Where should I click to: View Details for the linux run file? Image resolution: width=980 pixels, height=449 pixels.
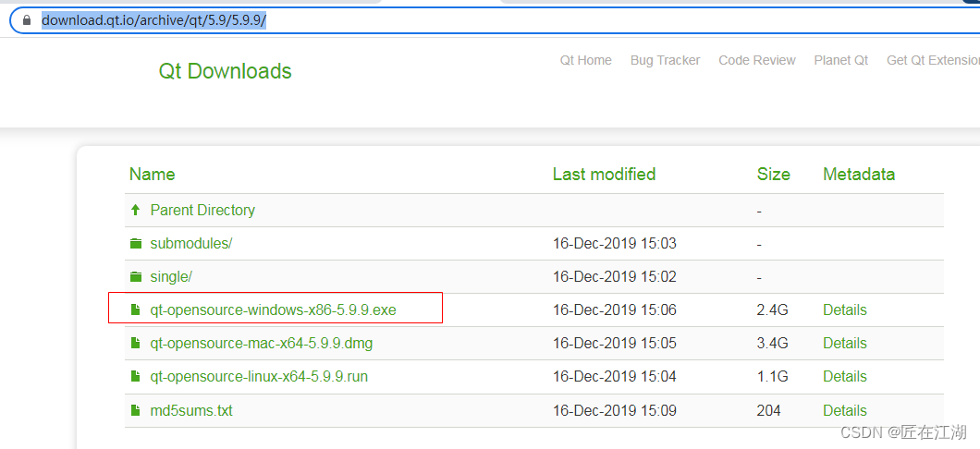click(845, 377)
